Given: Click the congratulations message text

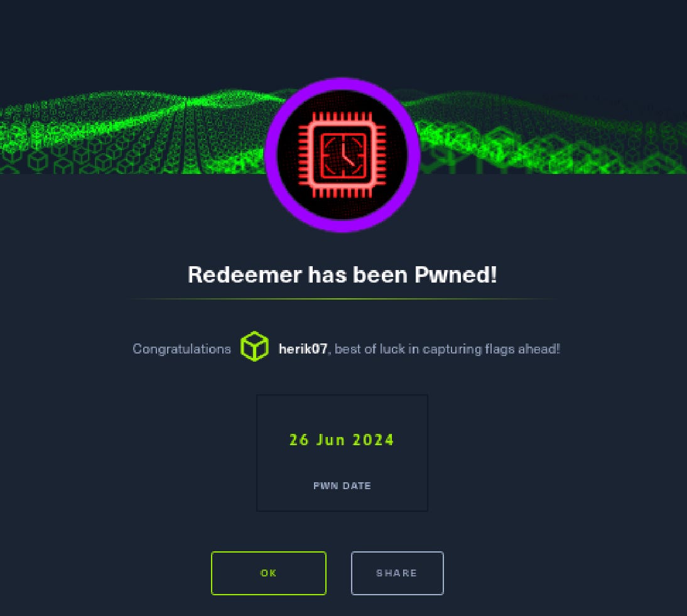Looking at the screenshot, I should pos(181,349).
